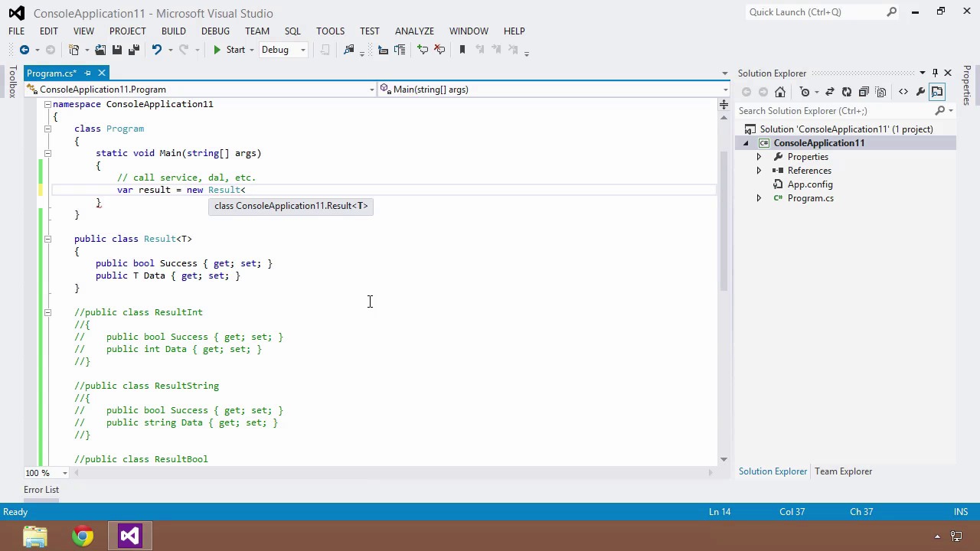Open Properties wrench icon in Solution Explorer
The height and width of the screenshot is (551, 980).
point(920,92)
